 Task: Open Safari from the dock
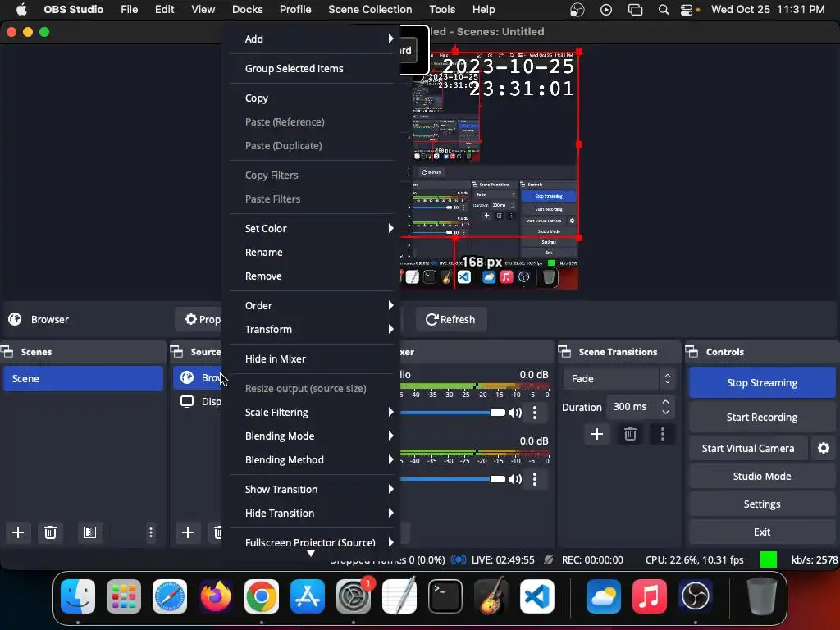[x=170, y=596]
